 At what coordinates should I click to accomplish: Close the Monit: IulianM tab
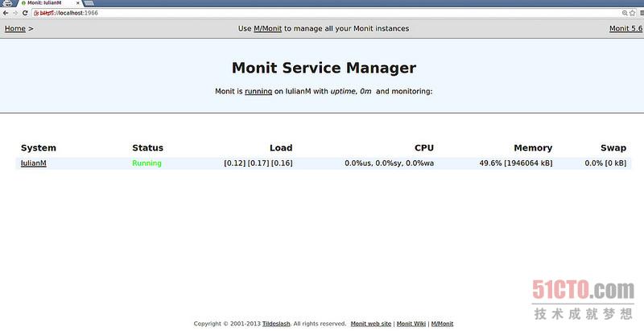tap(77, 3)
